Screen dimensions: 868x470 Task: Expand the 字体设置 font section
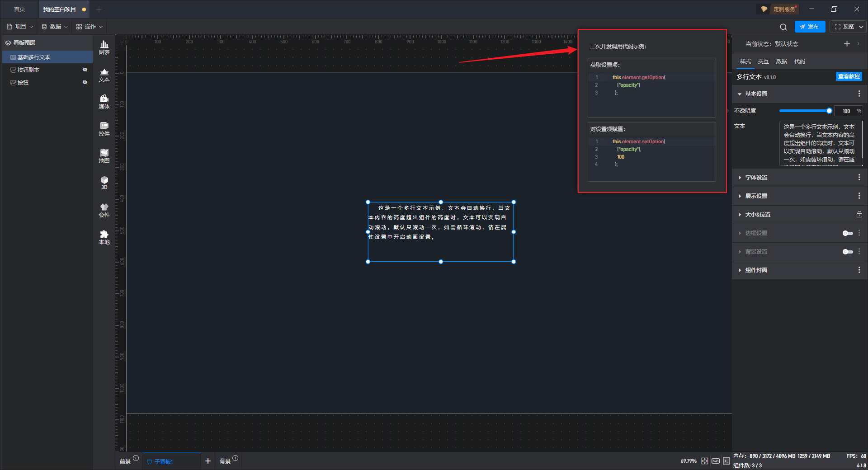[x=756, y=178]
